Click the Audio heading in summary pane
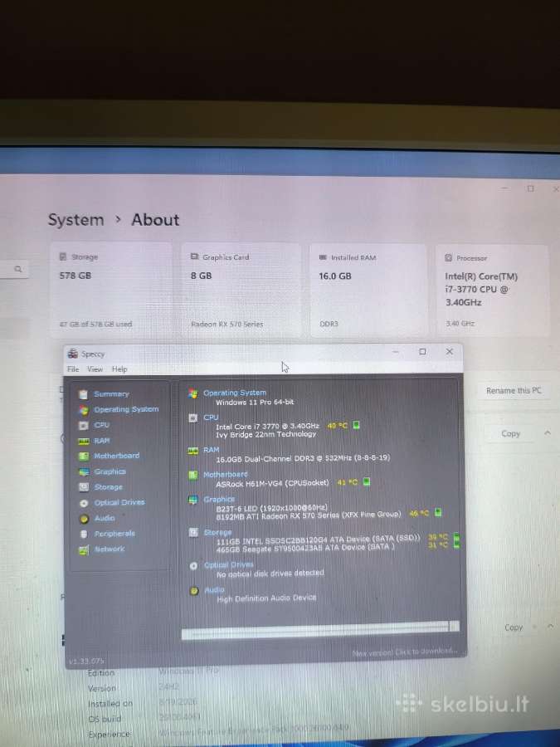The image size is (560, 747). click(x=214, y=590)
